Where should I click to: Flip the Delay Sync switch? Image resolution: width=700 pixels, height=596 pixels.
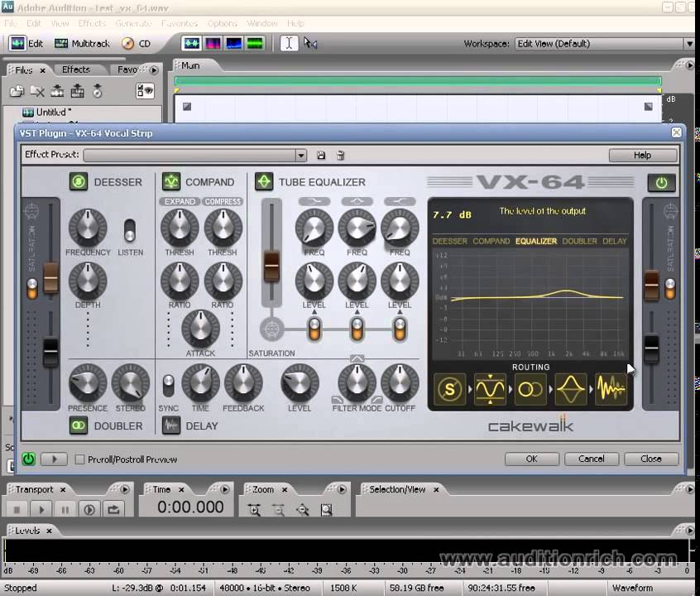tap(168, 386)
